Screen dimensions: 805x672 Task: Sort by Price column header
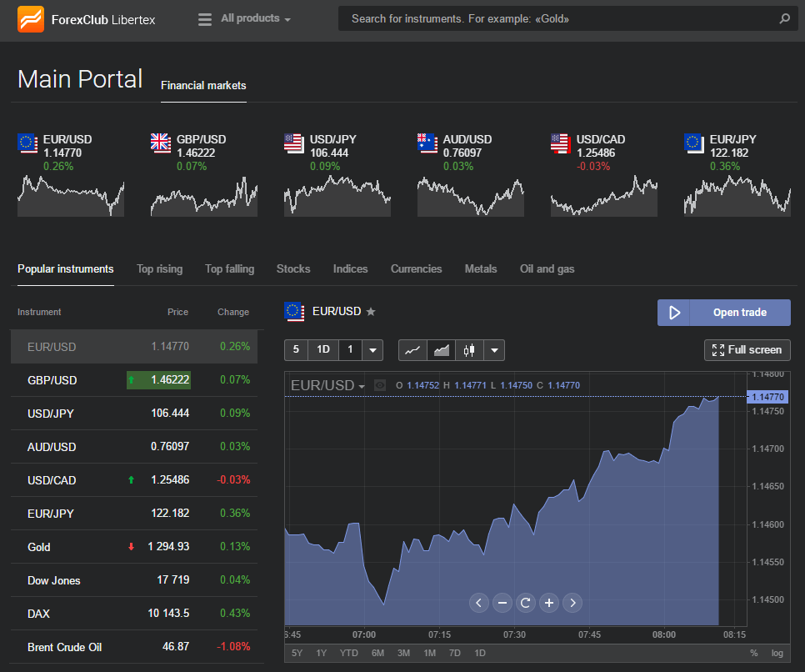pyautogui.click(x=177, y=312)
